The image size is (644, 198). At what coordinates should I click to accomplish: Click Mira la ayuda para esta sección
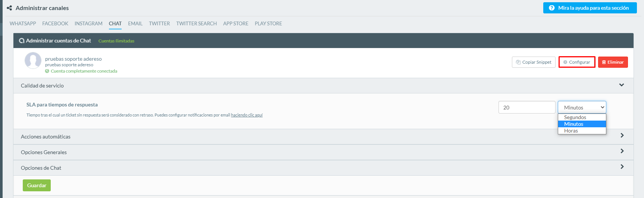[590, 8]
